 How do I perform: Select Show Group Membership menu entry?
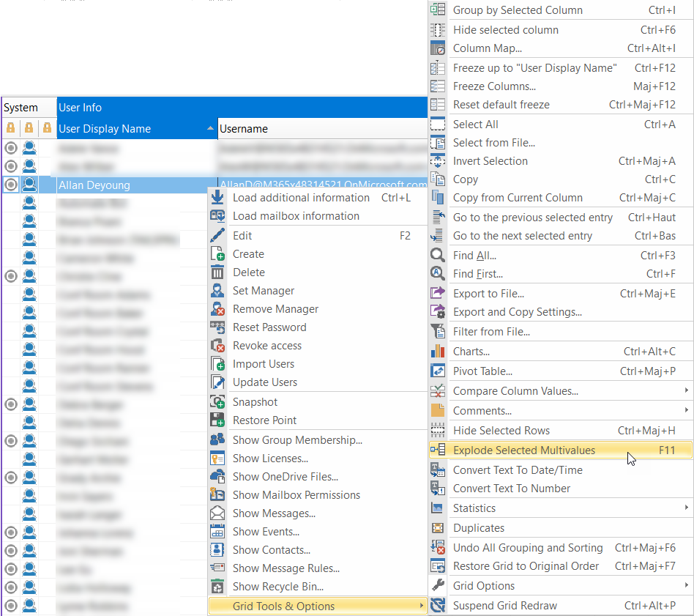[x=297, y=440]
